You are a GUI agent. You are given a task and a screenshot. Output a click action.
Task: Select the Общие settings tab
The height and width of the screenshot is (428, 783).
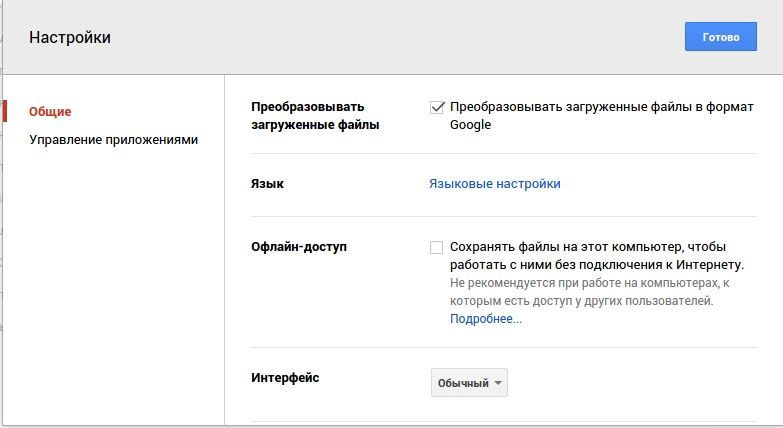click(50, 112)
